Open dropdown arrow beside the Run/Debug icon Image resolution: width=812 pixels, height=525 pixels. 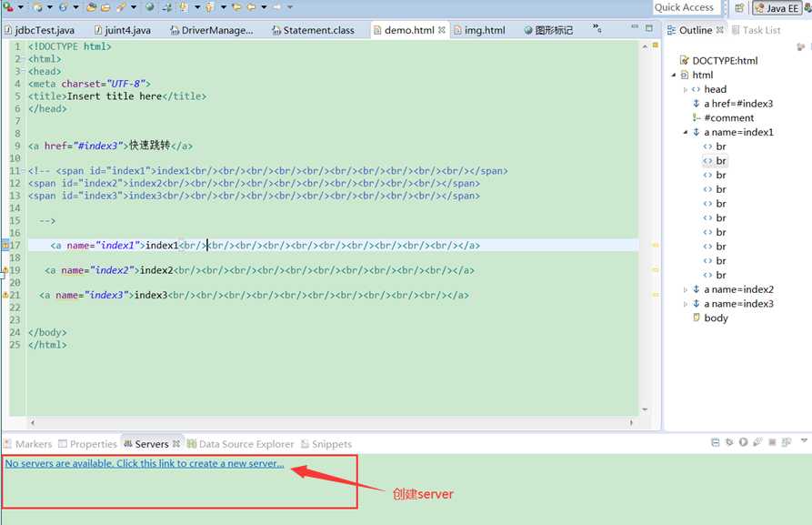[x=20, y=7]
